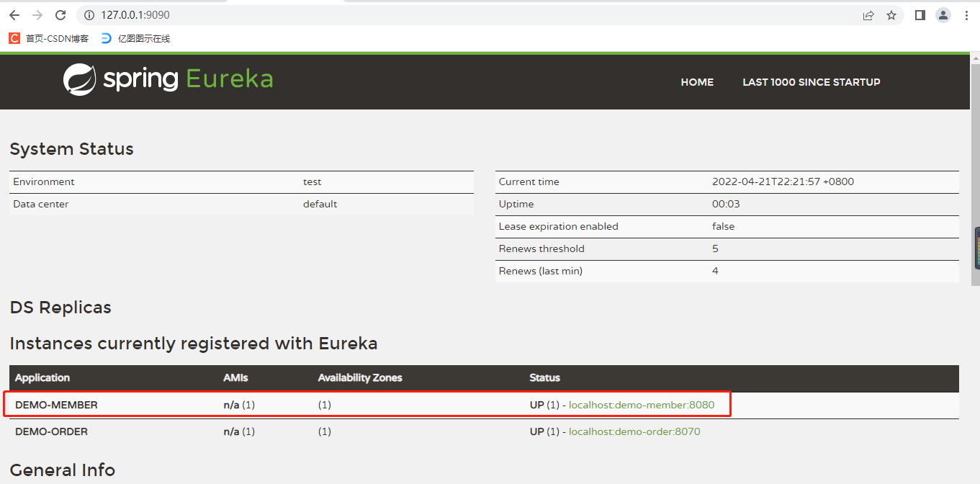Open the 亿图图示在线 bookmark

tap(135, 38)
